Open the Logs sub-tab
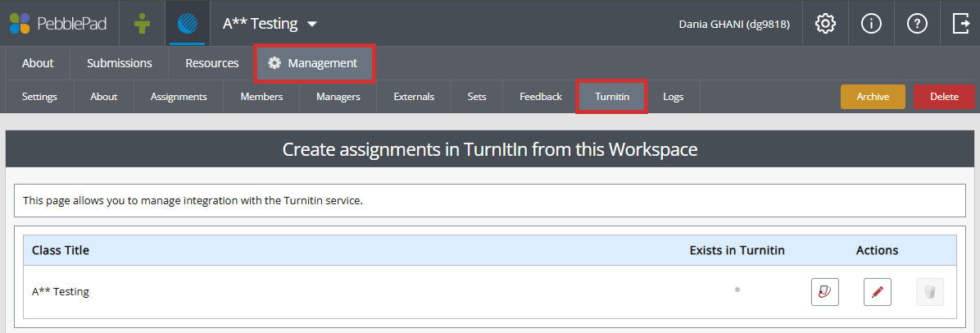980x333 pixels. tap(673, 97)
